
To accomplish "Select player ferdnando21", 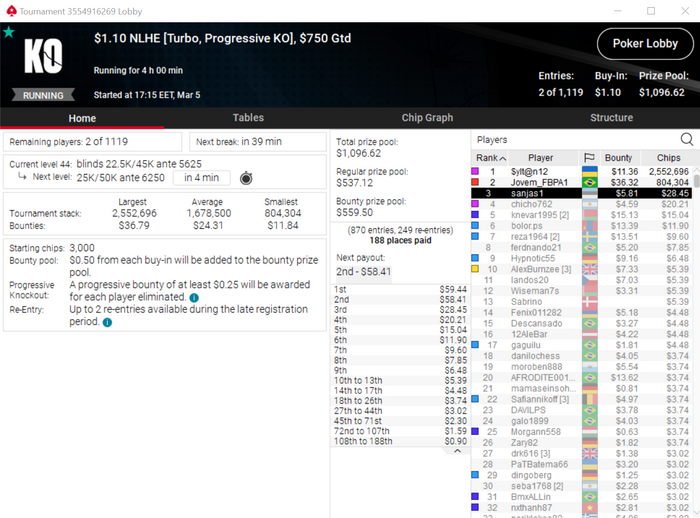I will pyautogui.click(x=582, y=247).
